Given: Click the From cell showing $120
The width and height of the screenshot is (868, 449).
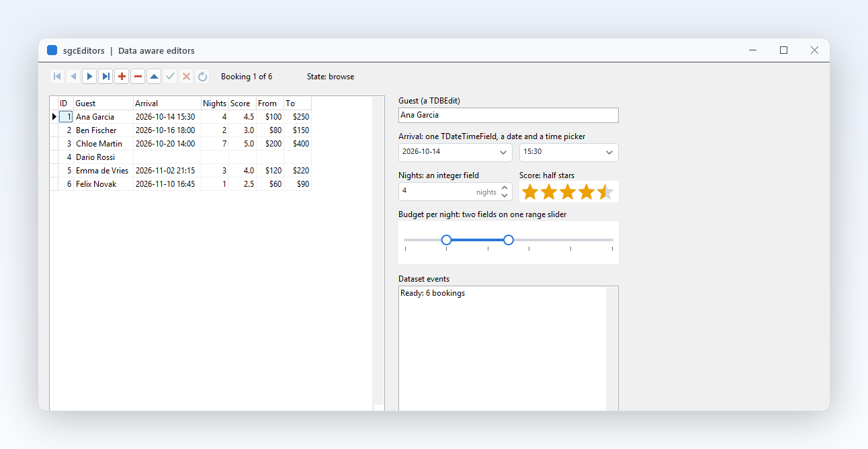Looking at the screenshot, I should coord(270,171).
